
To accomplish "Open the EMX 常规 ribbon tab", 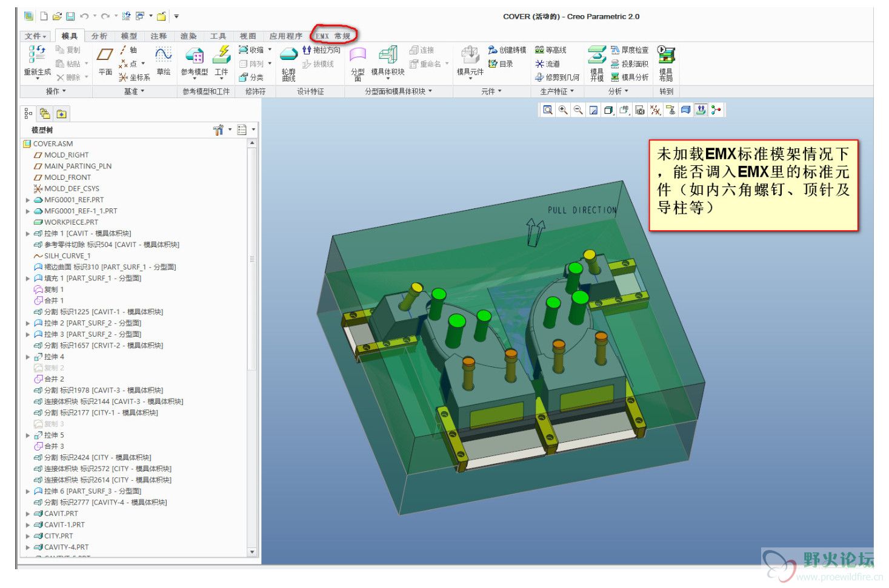I will tap(333, 36).
